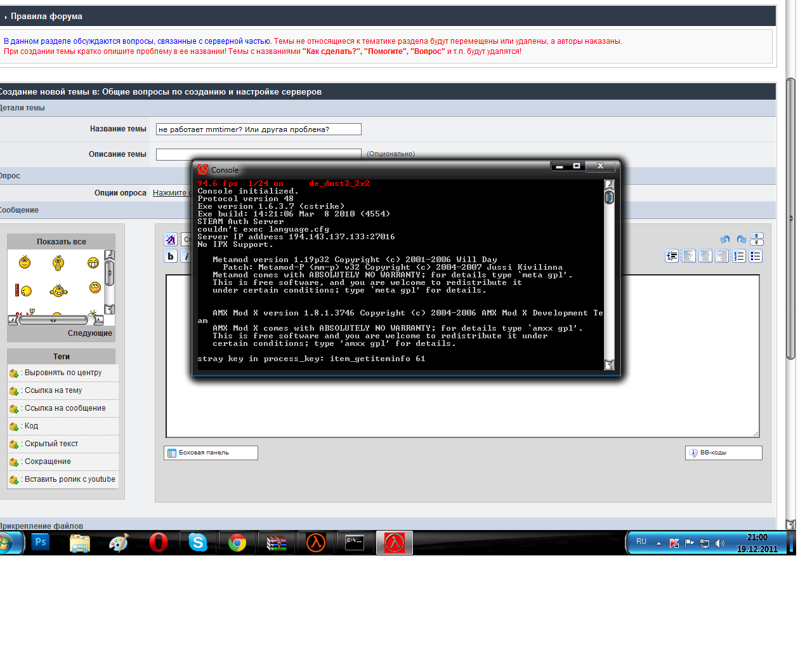The height and width of the screenshot is (650, 812).
Task: Insert the first smiley in the top row
Action: pyautogui.click(x=25, y=262)
